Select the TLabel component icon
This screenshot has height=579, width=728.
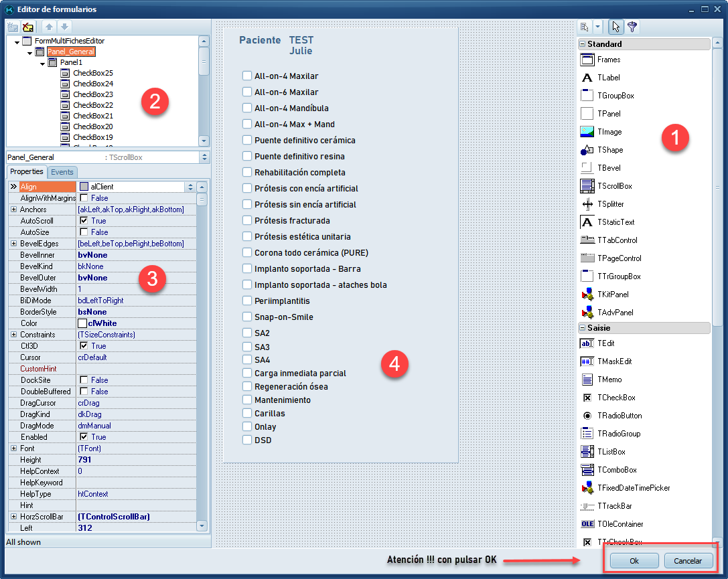[587, 78]
